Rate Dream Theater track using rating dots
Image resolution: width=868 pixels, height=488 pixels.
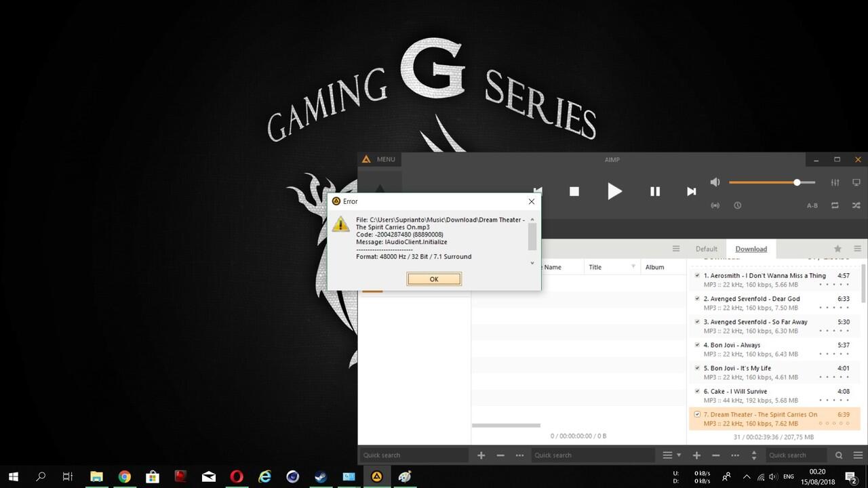[x=834, y=424]
